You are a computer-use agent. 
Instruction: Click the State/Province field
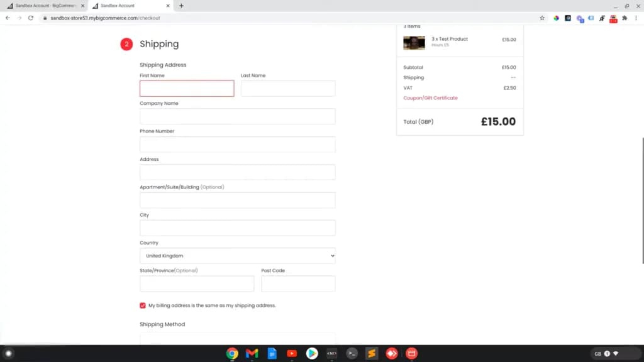pos(197,283)
